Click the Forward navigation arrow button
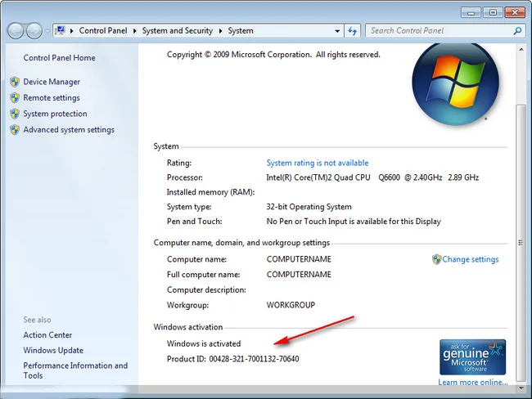The height and width of the screenshot is (399, 532). tap(34, 31)
